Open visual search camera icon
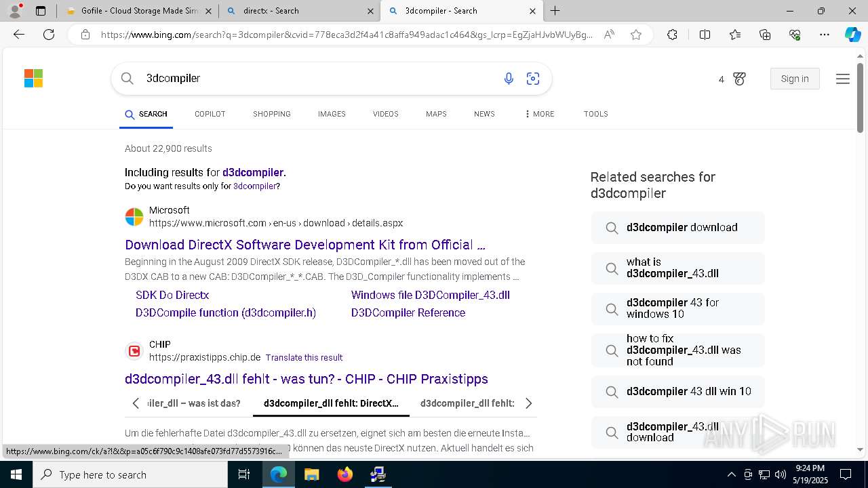 click(533, 79)
